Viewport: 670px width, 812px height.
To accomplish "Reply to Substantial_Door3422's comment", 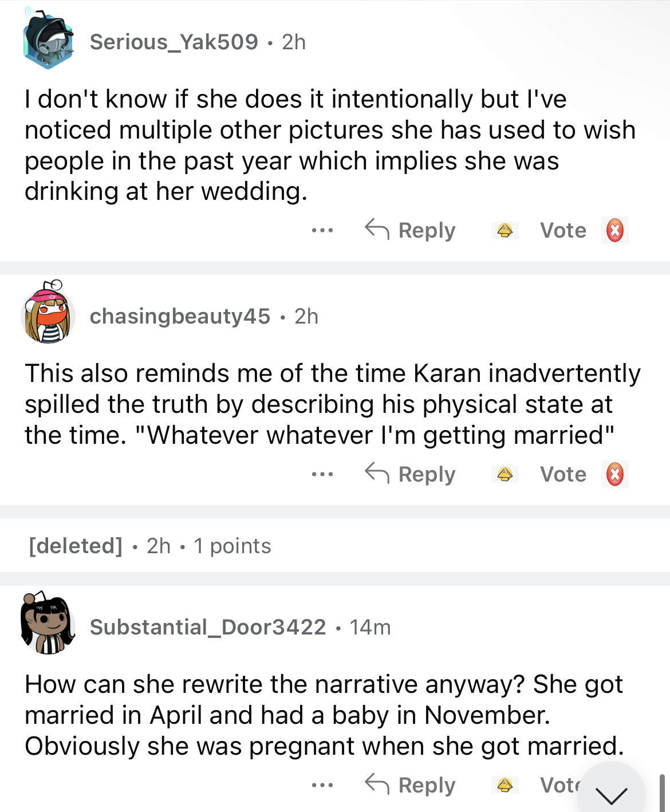I will pyautogui.click(x=411, y=785).
